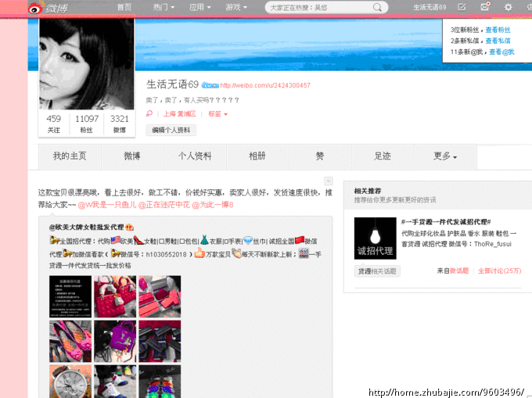Open the post options arrow menu
532x398 pixels.
[328, 181]
